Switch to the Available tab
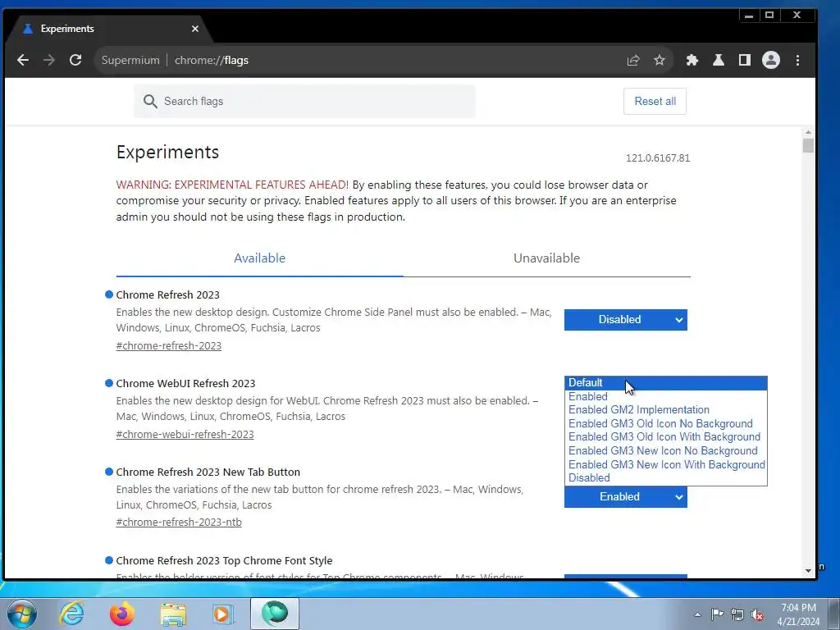This screenshot has width=840, height=630. [x=259, y=258]
